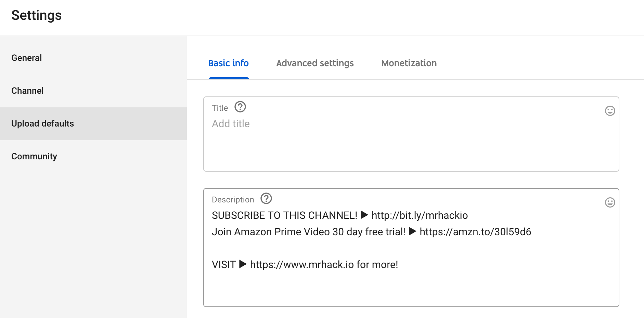The image size is (644, 318).
Task: Select General in the settings sidebar
Action: tap(27, 58)
